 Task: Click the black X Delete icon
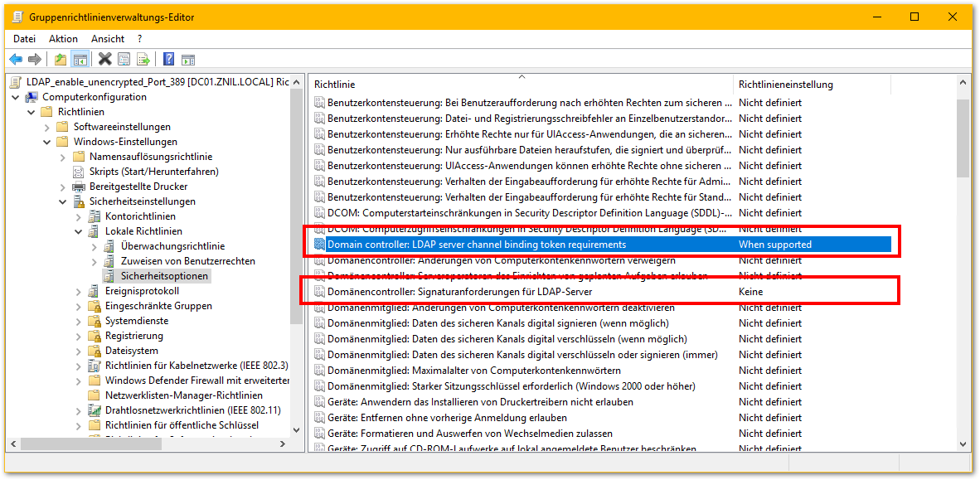pyautogui.click(x=104, y=59)
